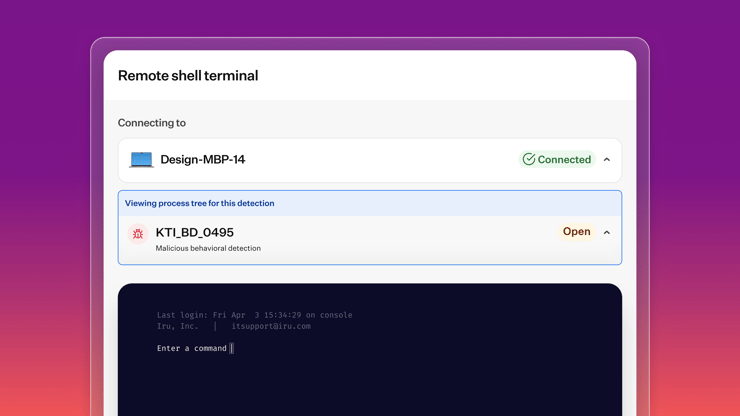Viewport: 740px width, 416px height.
Task: Click the laptop icon beside Design-MBP-14
Action: 141,160
